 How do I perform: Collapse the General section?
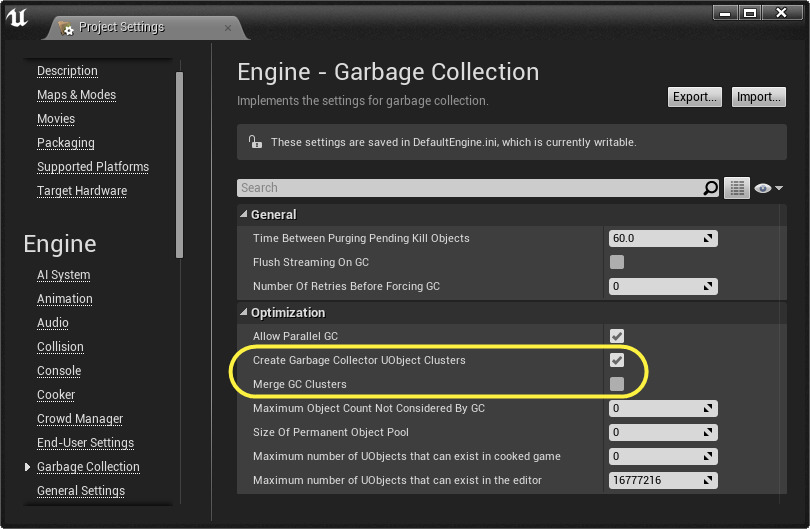point(244,215)
